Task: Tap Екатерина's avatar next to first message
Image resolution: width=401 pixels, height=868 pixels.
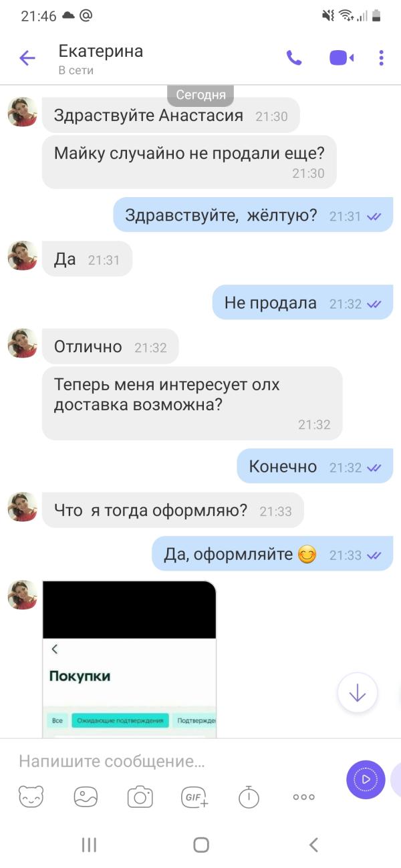Action: pyautogui.click(x=23, y=112)
